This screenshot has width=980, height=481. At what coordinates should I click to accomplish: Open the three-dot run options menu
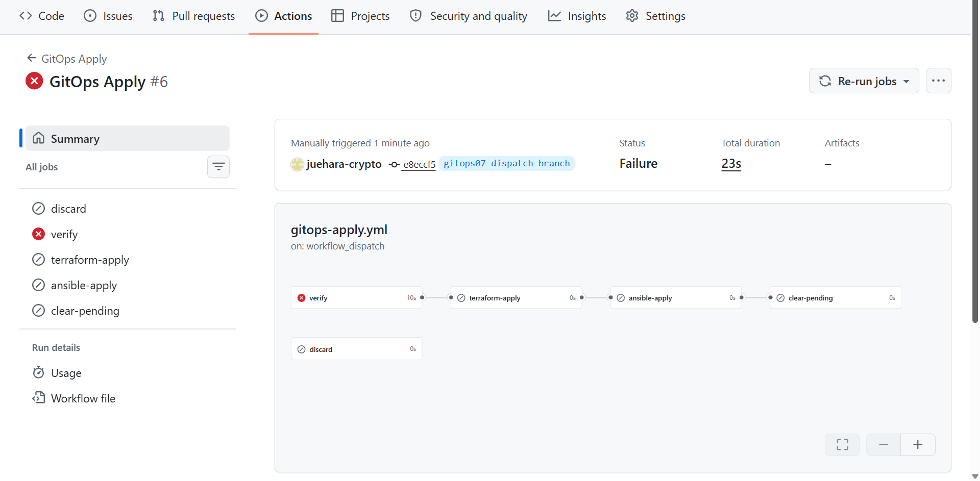[938, 81]
